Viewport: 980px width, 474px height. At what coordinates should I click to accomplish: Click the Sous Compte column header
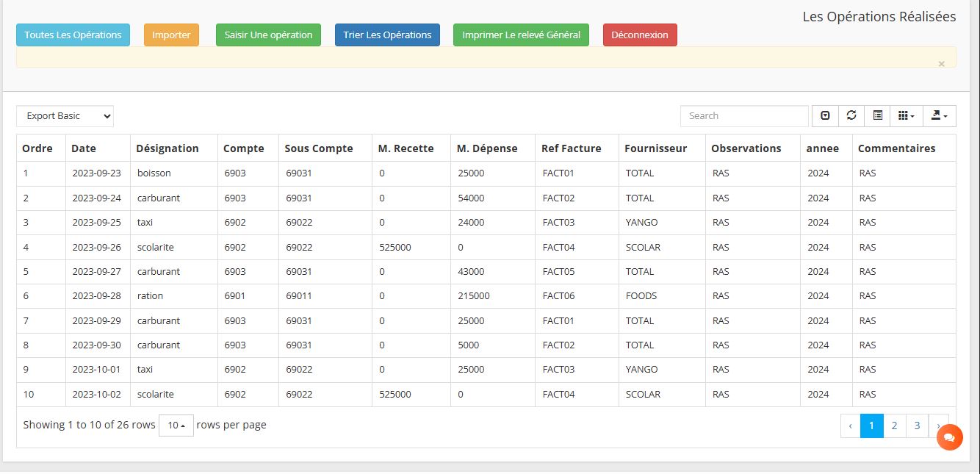point(325,148)
